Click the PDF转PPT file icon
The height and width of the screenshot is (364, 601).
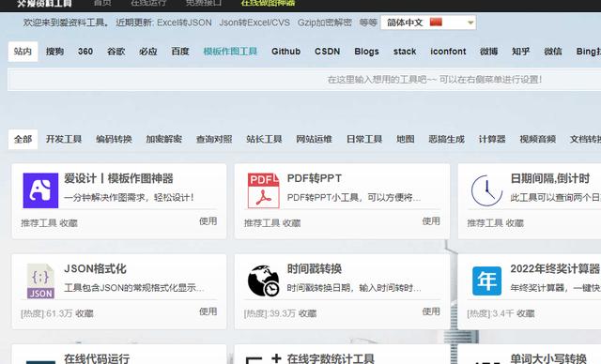(263, 190)
